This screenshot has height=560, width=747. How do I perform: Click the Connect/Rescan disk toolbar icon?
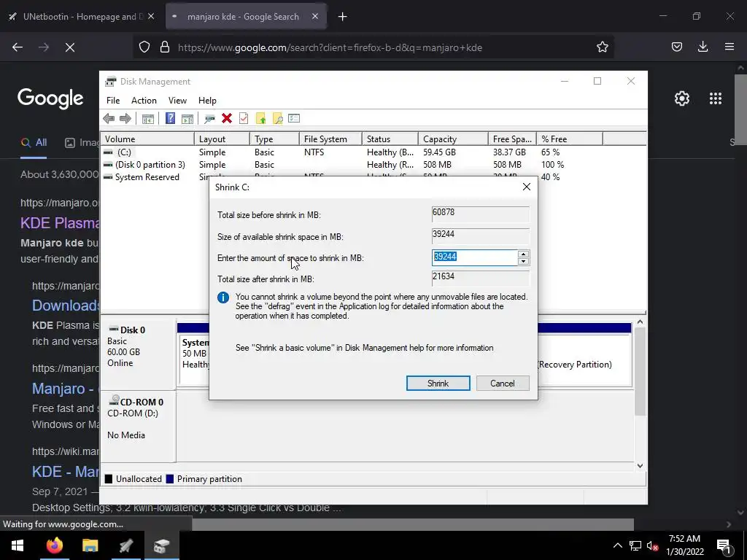pos(209,119)
